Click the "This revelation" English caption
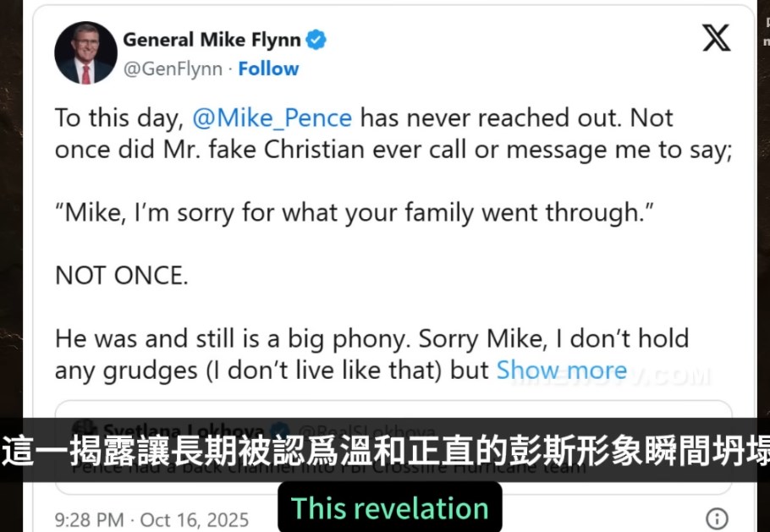Screen dimensions: 770x532 click(x=389, y=508)
